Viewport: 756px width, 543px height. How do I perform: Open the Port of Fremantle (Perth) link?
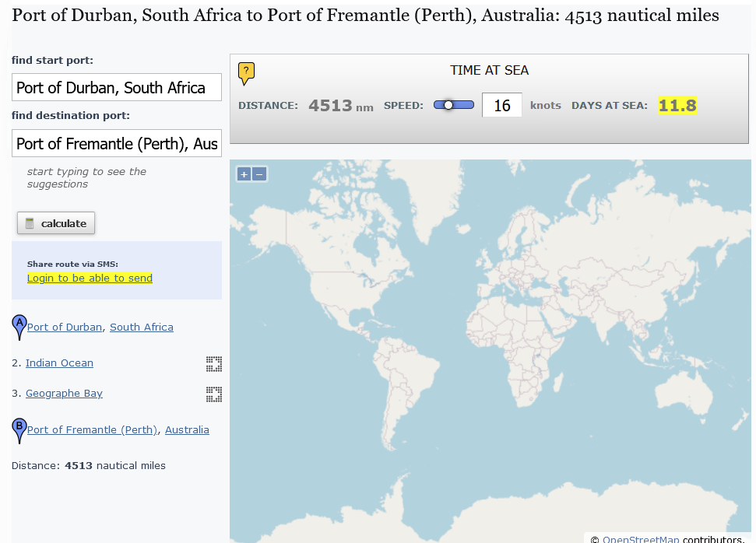coord(92,430)
